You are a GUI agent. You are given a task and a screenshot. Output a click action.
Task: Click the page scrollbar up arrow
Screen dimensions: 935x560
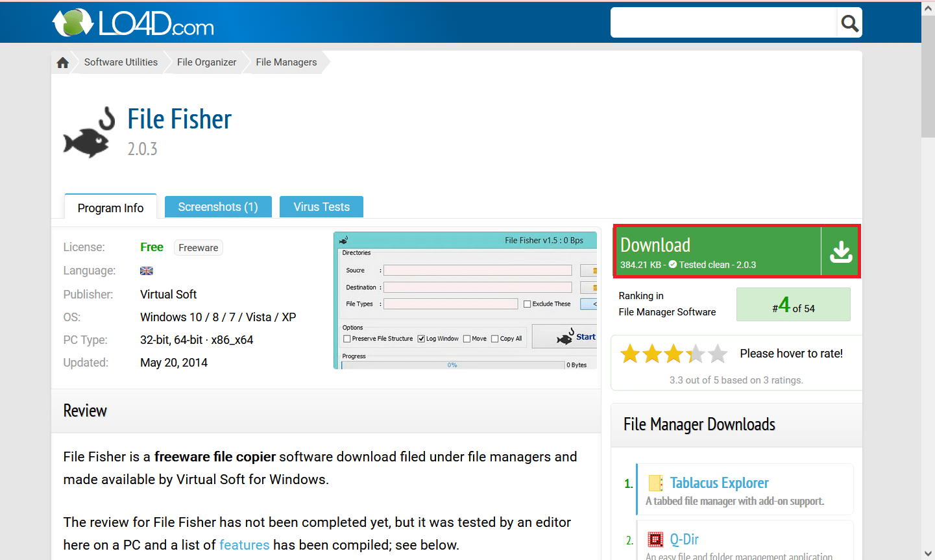[x=928, y=8]
